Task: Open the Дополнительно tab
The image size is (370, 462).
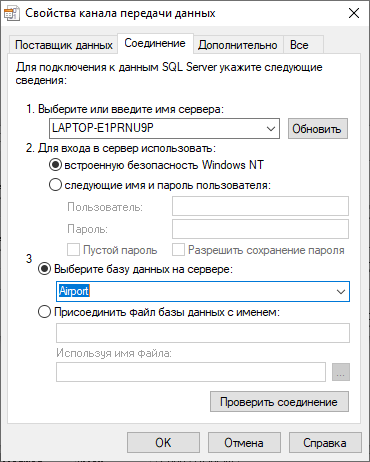Action: click(x=238, y=45)
